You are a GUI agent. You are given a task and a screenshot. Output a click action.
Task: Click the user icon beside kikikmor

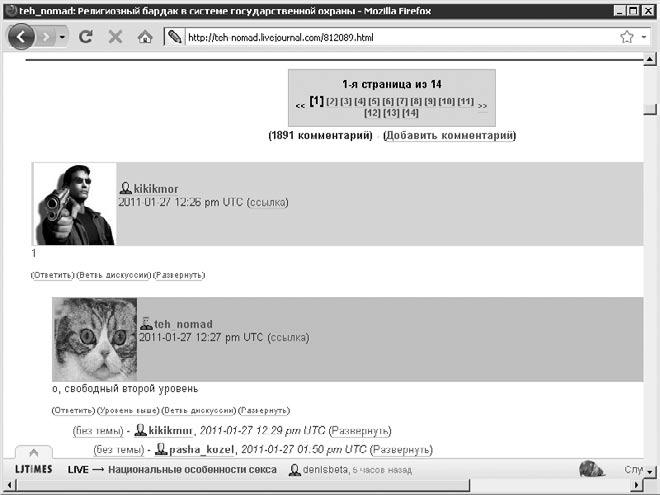pos(126,188)
